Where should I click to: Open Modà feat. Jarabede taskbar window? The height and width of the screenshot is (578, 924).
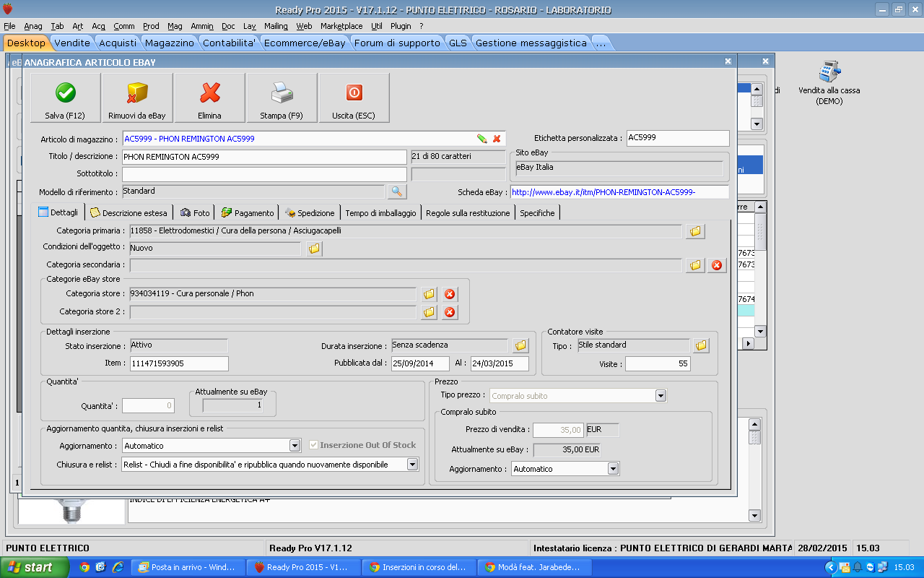535,567
